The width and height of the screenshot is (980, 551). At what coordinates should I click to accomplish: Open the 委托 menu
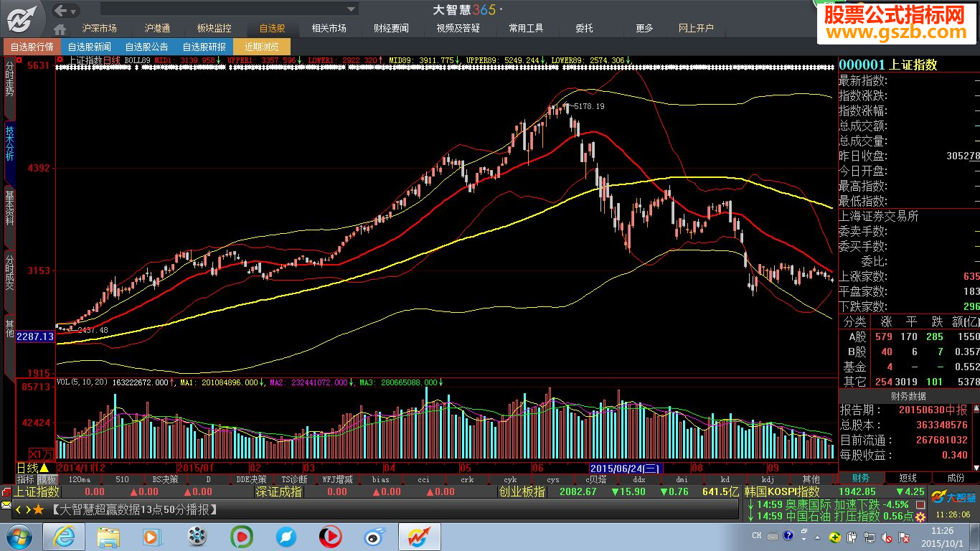(x=584, y=28)
